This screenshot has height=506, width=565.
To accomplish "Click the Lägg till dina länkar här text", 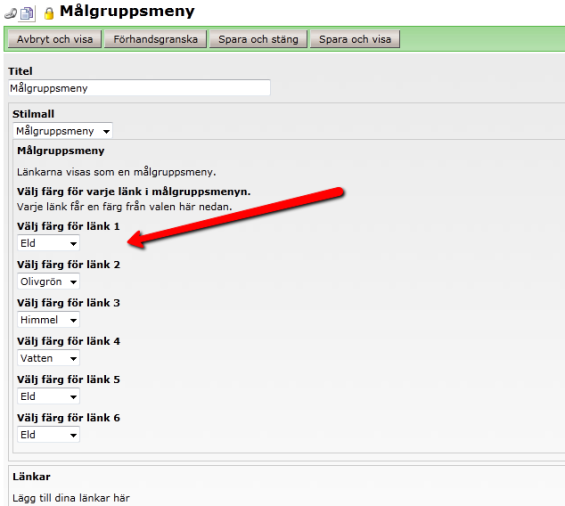I will [71, 498].
